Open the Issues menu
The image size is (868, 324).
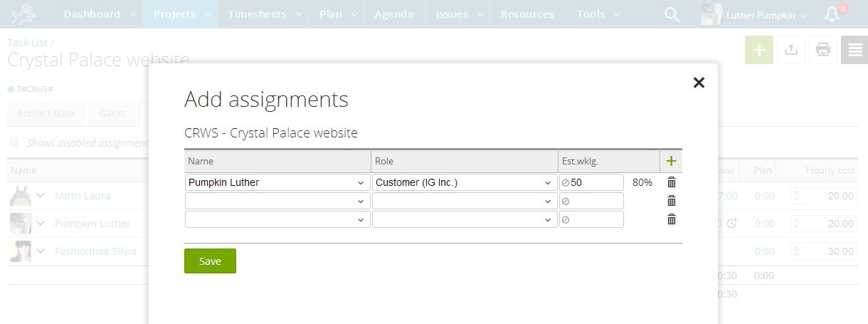pos(457,14)
